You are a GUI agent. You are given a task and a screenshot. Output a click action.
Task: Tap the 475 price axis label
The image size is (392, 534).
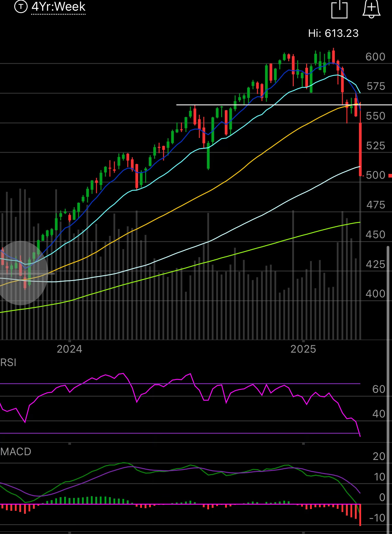(x=376, y=205)
